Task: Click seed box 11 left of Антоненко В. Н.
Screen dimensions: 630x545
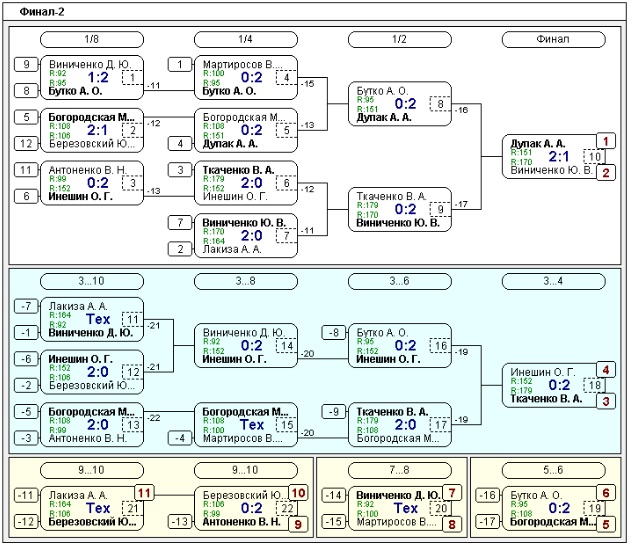Action: coord(26,170)
